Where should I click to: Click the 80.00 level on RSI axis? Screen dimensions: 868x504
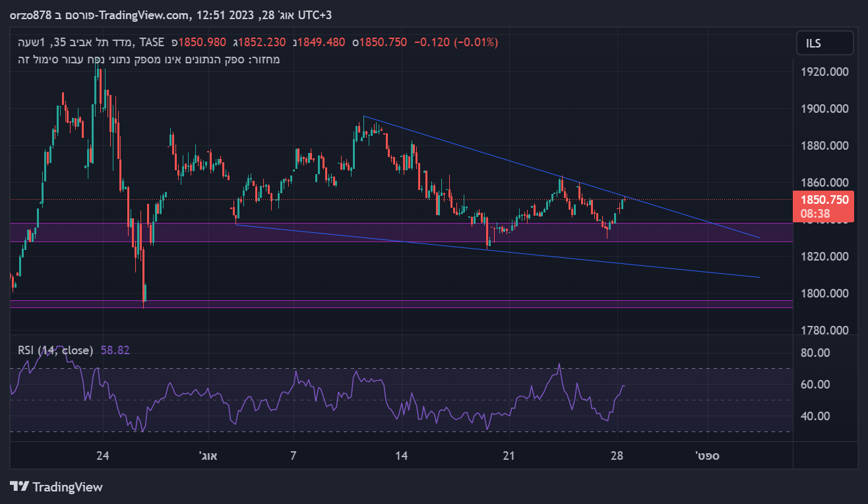(815, 353)
